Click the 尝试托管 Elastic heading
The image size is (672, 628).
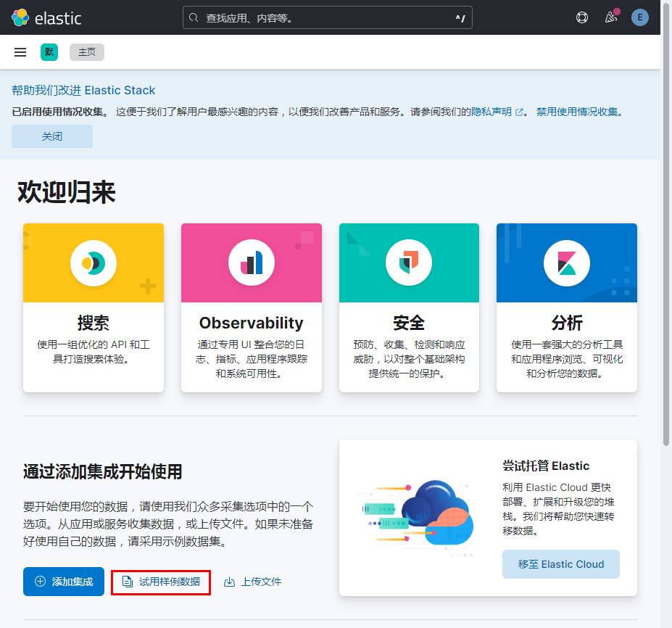546,466
